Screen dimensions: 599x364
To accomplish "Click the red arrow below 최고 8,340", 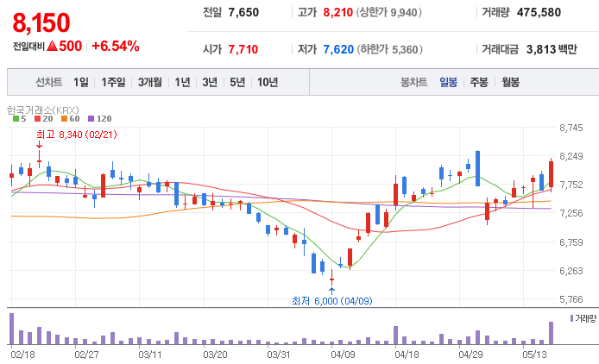I will pyautogui.click(x=39, y=145).
